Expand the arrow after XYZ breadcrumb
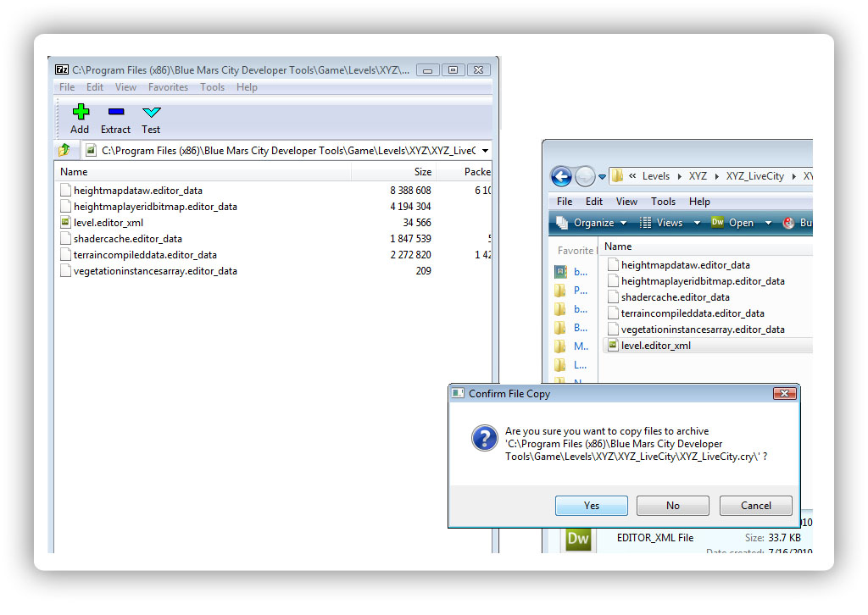 (x=716, y=176)
